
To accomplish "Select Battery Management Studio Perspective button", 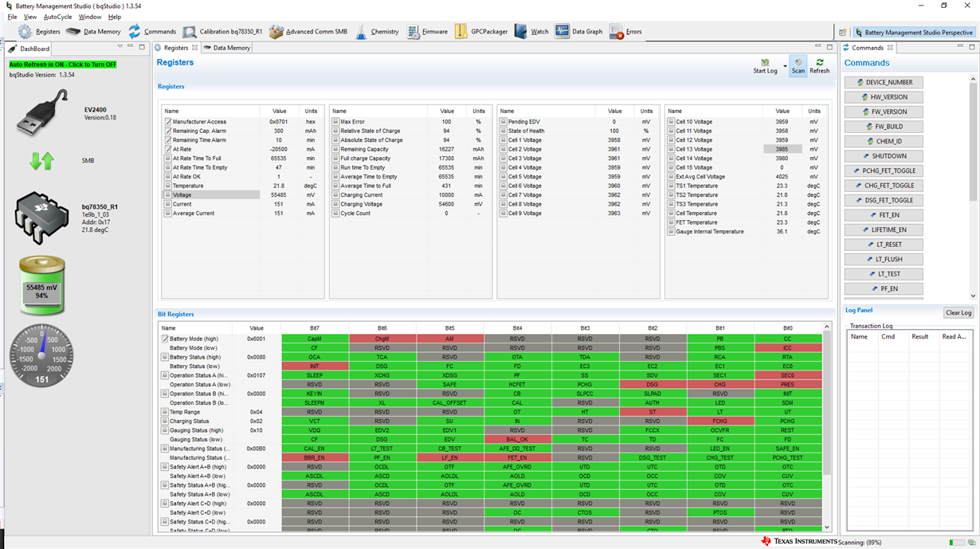I will coord(914,33).
